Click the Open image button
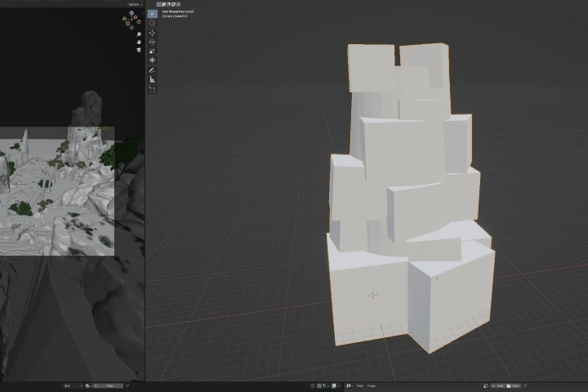588x392 pixels. 513,385
